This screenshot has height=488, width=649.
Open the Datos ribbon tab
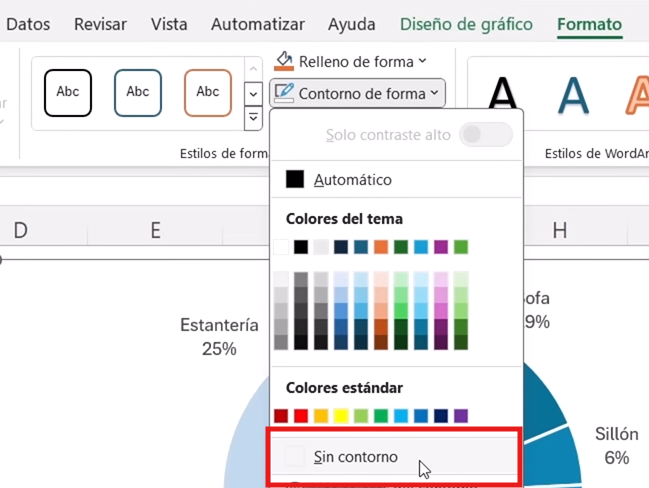(28, 24)
